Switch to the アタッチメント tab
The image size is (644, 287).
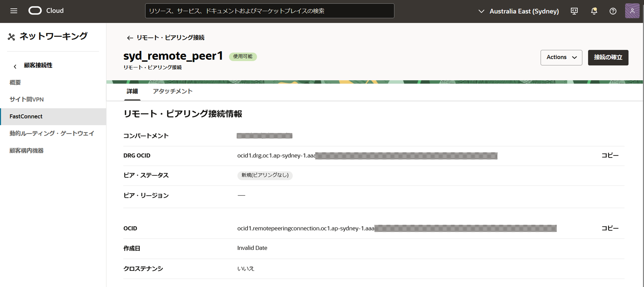pos(173,91)
